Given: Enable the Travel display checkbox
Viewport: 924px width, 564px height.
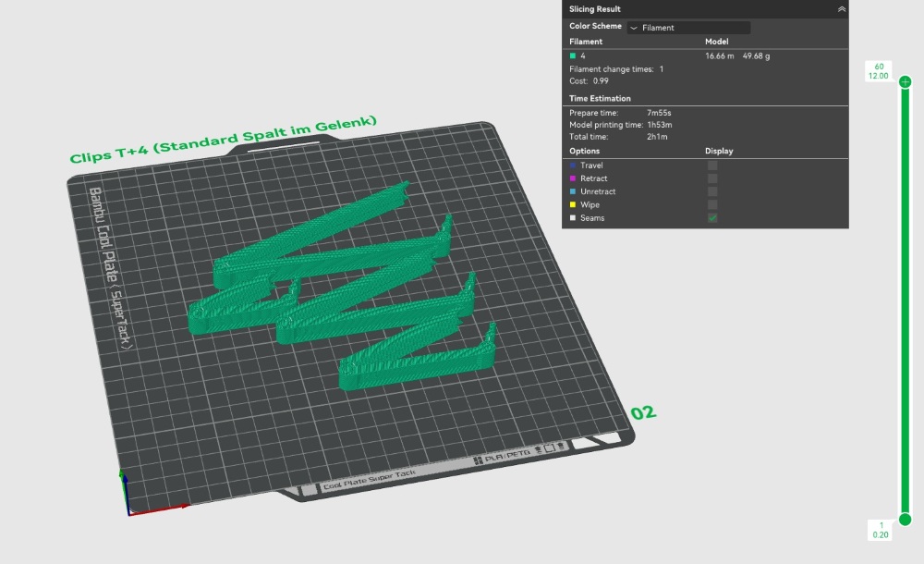Looking at the screenshot, I should (711, 164).
